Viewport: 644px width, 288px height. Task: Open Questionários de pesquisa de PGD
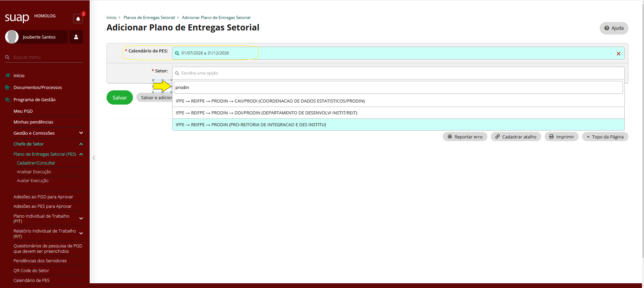tap(48, 248)
